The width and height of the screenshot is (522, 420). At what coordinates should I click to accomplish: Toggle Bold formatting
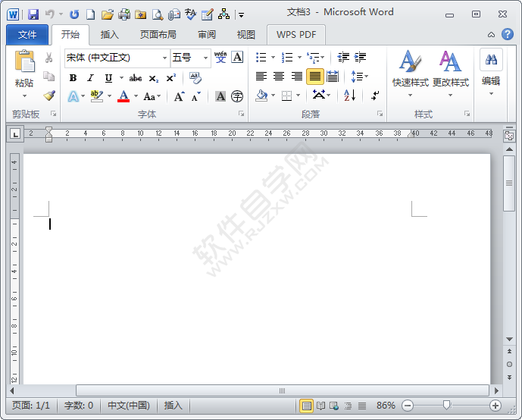click(x=73, y=78)
